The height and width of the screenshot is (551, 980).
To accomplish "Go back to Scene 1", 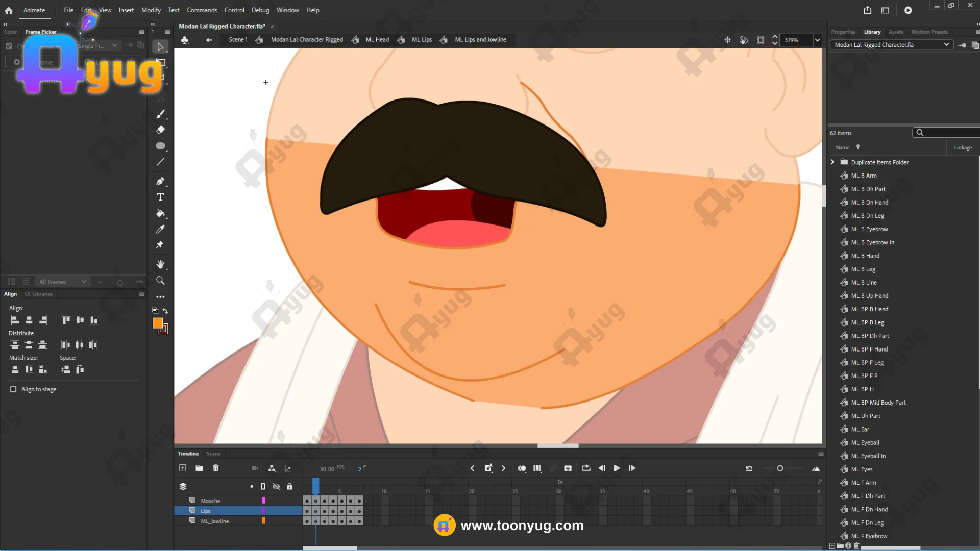I will pyautogui.click(x=238, y=40).
